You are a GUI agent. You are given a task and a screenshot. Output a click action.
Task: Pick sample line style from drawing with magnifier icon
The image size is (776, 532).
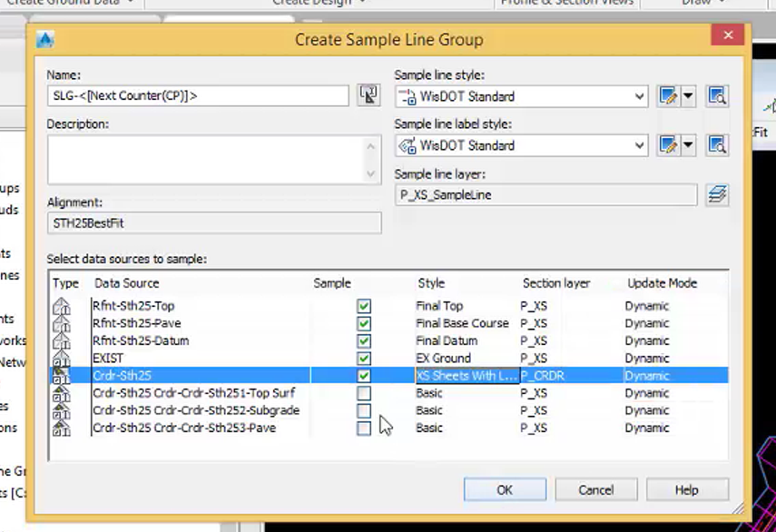[716, 96]
